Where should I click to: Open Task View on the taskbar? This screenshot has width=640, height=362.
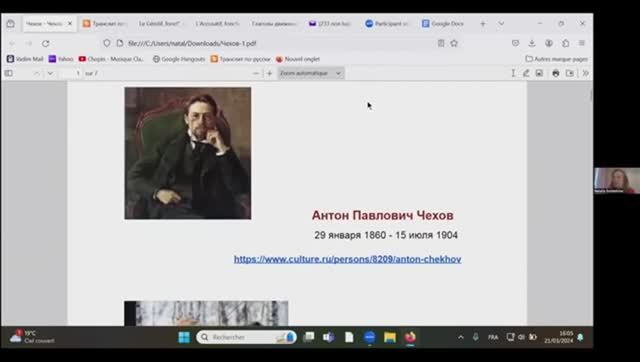pyautogui.click(x=309, y=337)
